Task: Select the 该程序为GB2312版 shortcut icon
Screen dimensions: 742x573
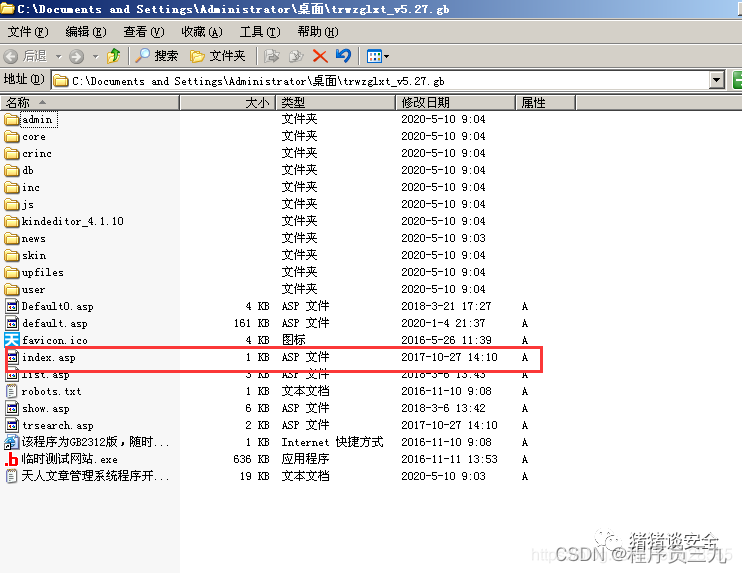Action: point(11,442)
